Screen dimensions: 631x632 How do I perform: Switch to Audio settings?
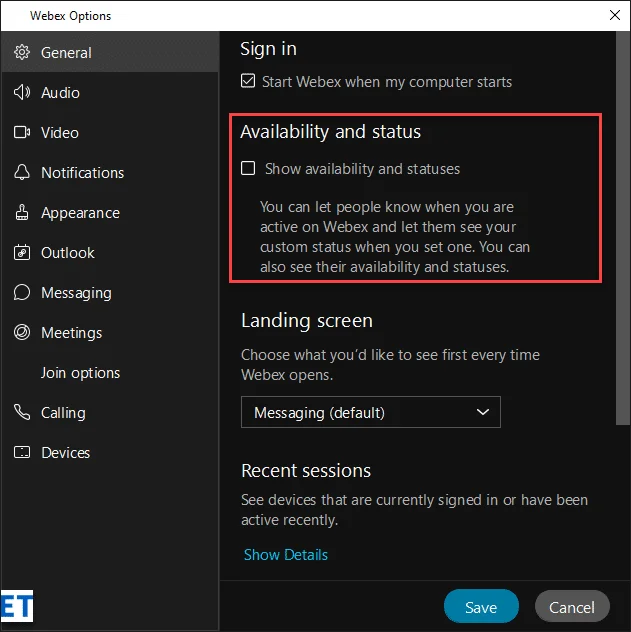110,92
